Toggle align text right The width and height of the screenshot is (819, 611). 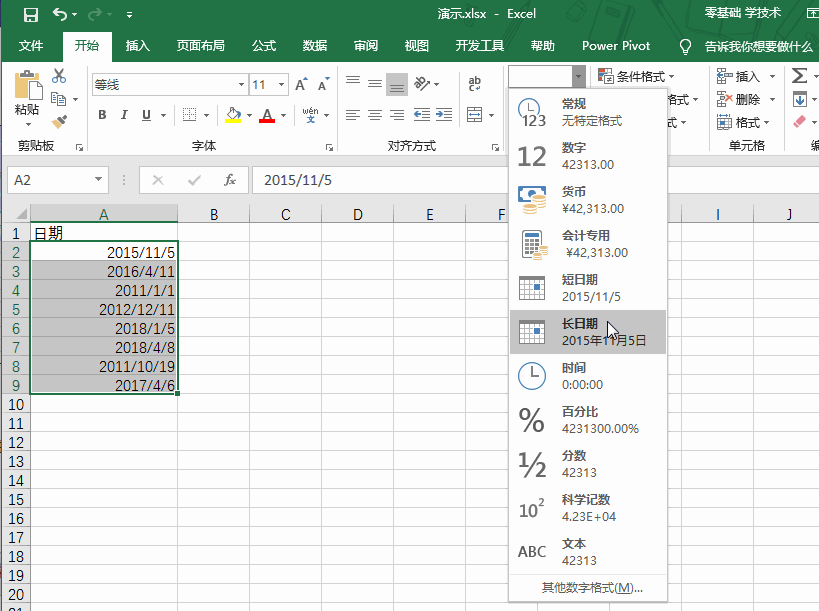coord(397,115)
